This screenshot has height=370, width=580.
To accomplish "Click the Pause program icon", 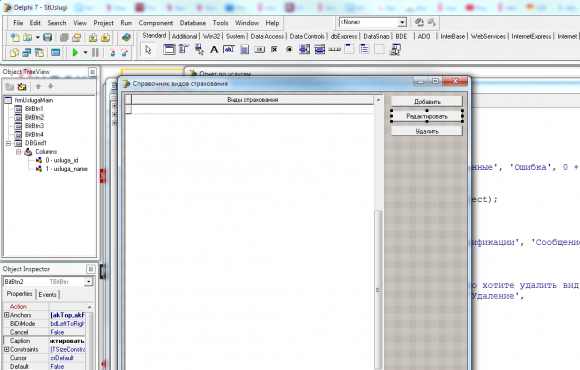I will click(95, 53).
